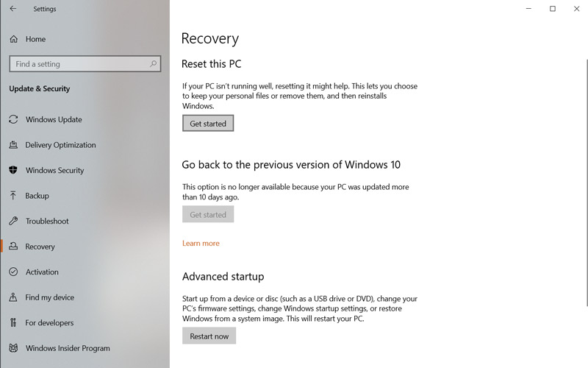Open the Windows Update page
Screen dimensions: 588x368
[54, 119]
